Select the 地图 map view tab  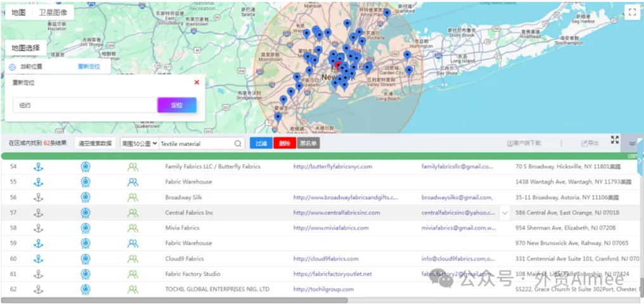pyautogui.click(x=18, y=13)
